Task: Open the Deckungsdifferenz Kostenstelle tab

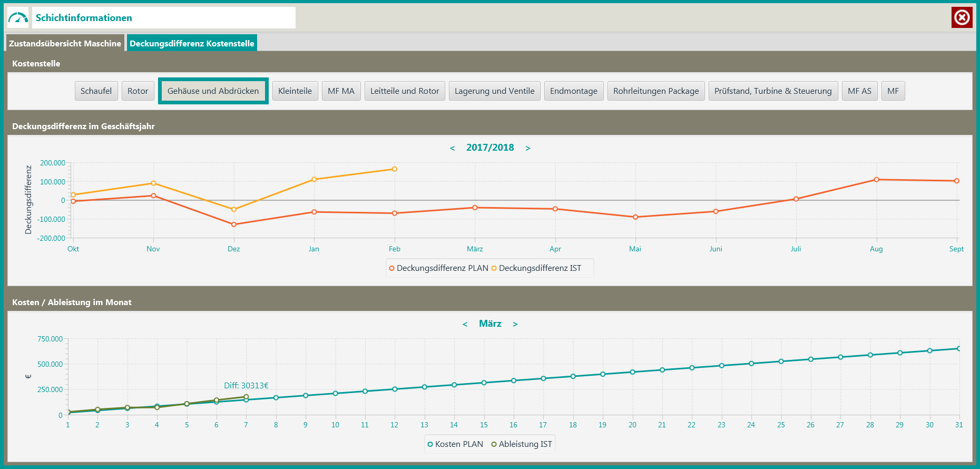Action: (x=192, y=44)
